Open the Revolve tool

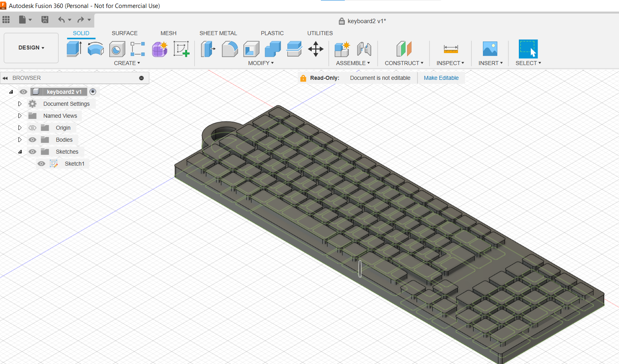(x=95, y=49)
